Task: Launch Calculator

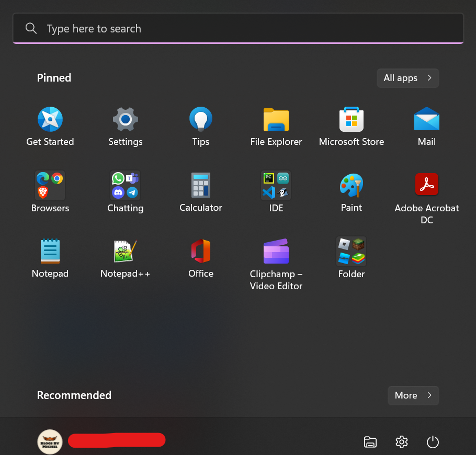Action: click(x=201, y=185)
